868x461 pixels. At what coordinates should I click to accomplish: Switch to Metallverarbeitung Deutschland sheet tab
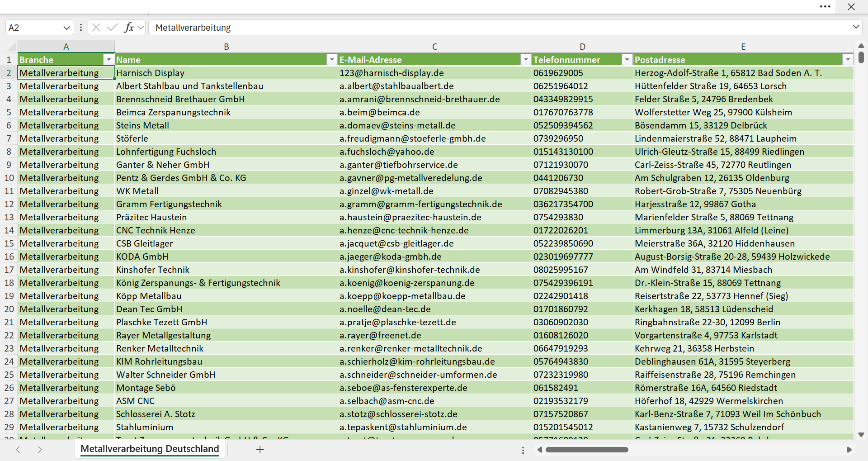click(150, 449)
